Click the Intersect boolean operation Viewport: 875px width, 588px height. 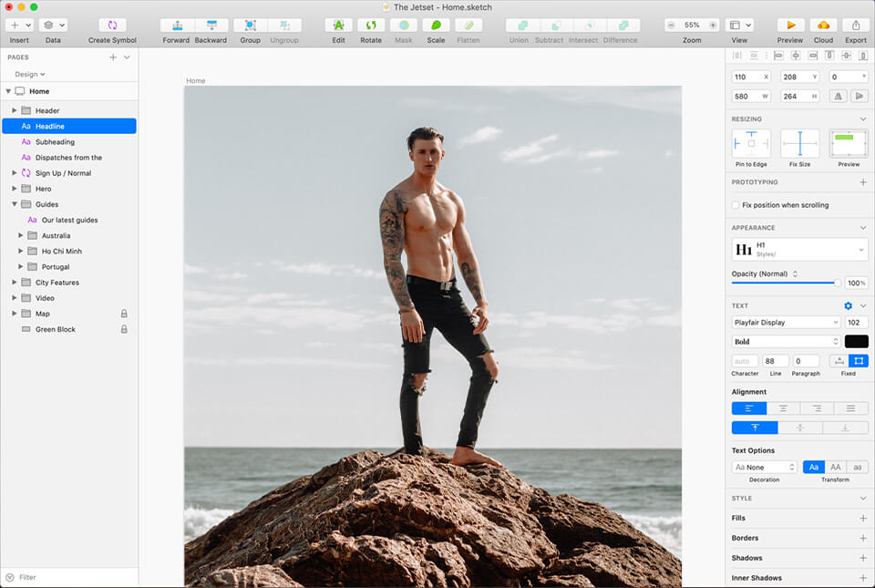coord(590,26)
